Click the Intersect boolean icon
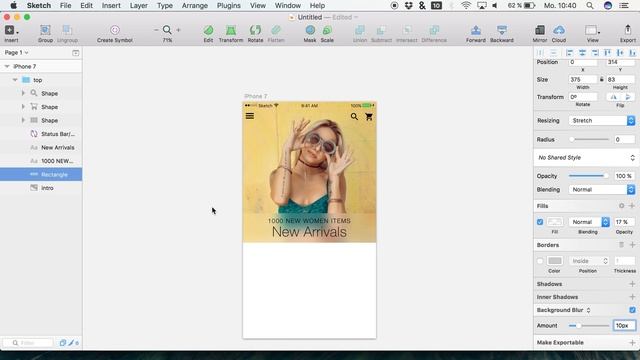The image size is (640, 360). pos(407,33)
